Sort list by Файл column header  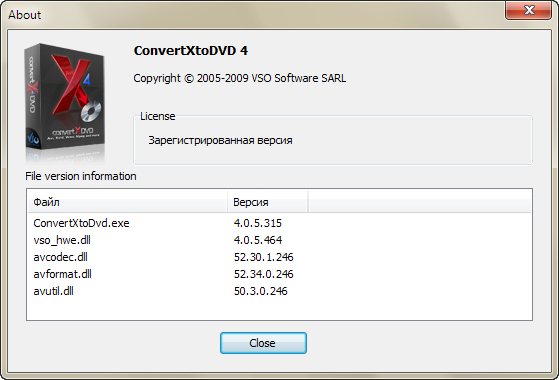coord(127,202)
